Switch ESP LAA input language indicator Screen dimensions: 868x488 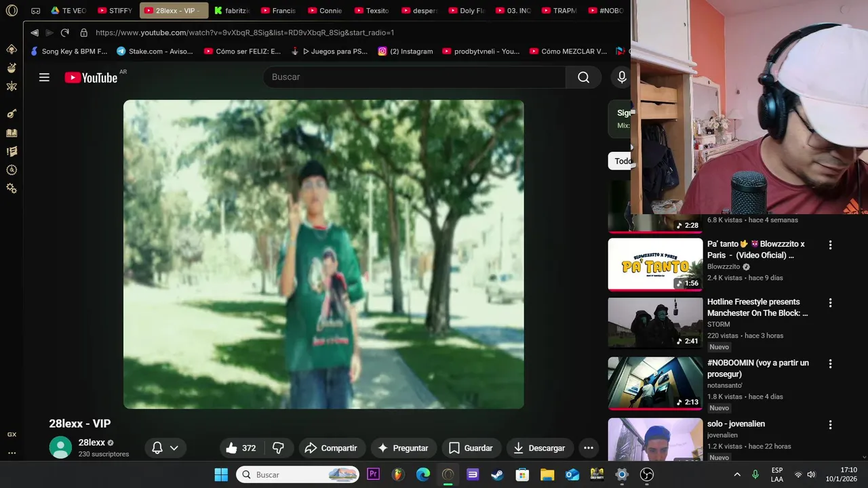[x=777, y=474]
